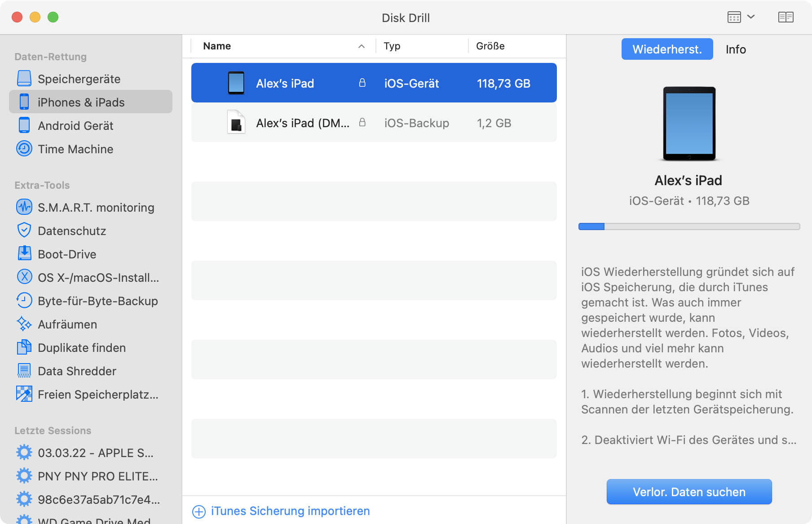Screen dimensions: 812x524
Task: Click the Byte-für-Byte-Backup clock icon
Action: [24, 301]
